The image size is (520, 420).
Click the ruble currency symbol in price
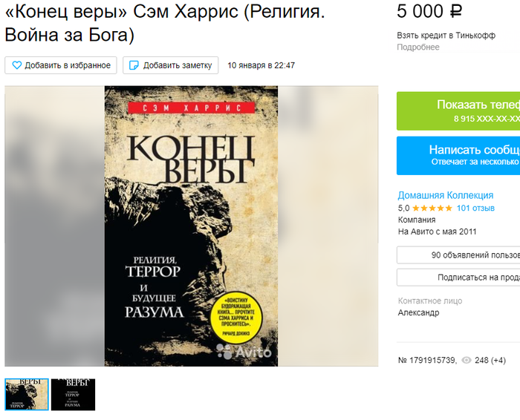point(456,12)
